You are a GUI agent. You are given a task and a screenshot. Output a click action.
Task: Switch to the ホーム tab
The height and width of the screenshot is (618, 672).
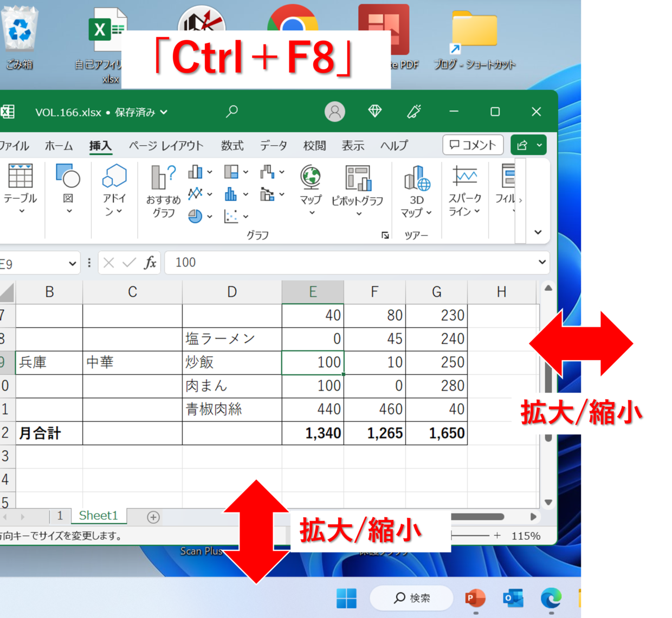(59, 146)
